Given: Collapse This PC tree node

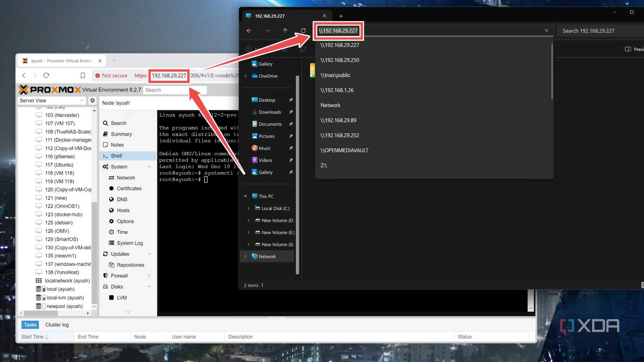Looking at the screenshot, I should pyautogui.click(x=246, y=196).
